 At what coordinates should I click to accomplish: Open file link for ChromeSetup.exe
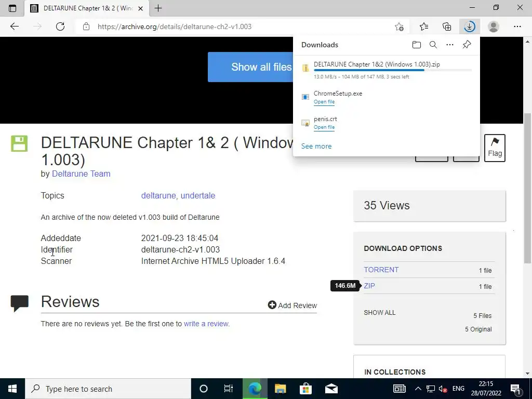pos(324,102)
